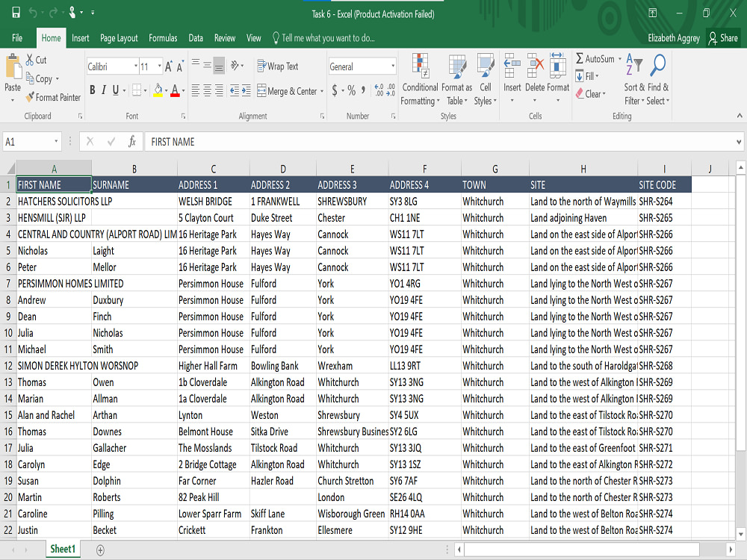Image resolution: width=747 pixels, height=560 pixels.
Task: Click the Insert Function fx button
Action: pos(132,141)
